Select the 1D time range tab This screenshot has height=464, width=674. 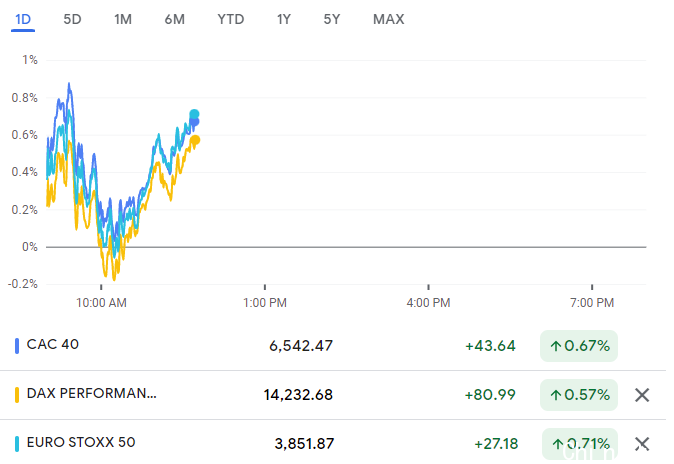point(23,19)
